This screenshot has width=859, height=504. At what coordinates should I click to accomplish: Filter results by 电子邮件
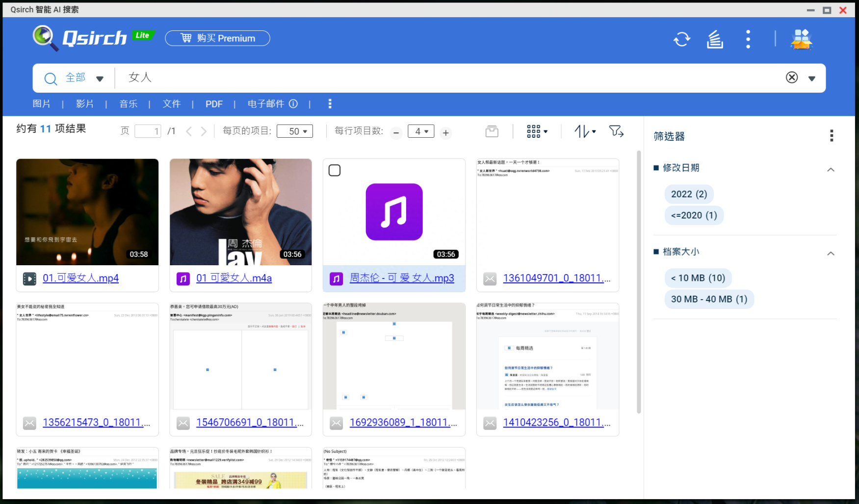pyautogui.click(x=266, y=104)
